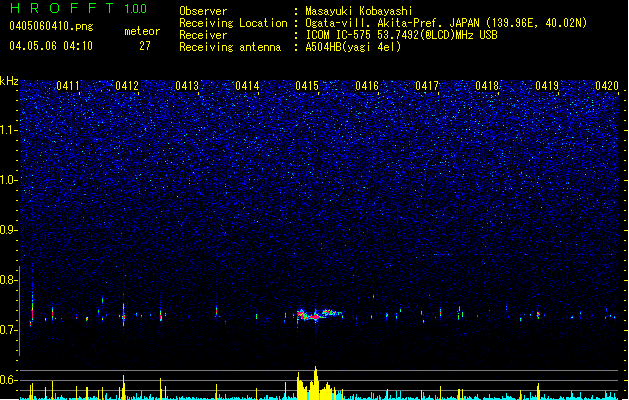Click the 0414 time marker

[247, 86]
